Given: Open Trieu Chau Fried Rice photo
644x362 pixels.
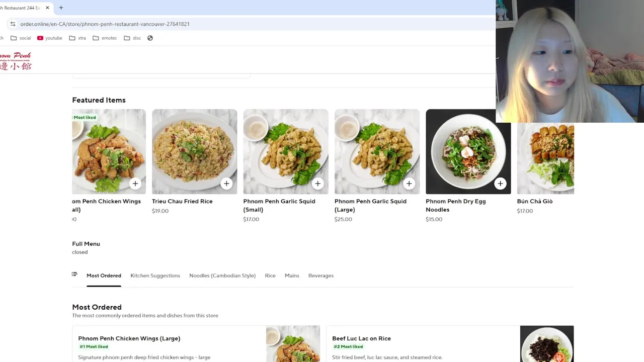Looking at the screenshot, I should click(194, 151).
